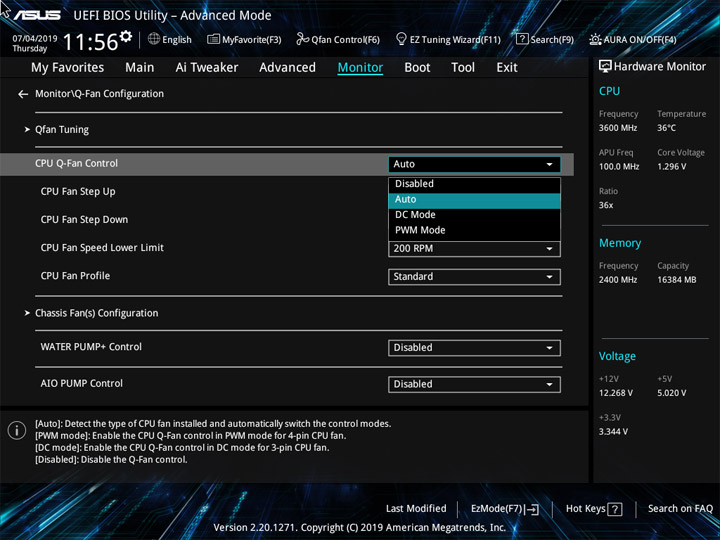
Task: Open the Search on FAQ link
Action: pyautogui.click(x=680, y=509)
